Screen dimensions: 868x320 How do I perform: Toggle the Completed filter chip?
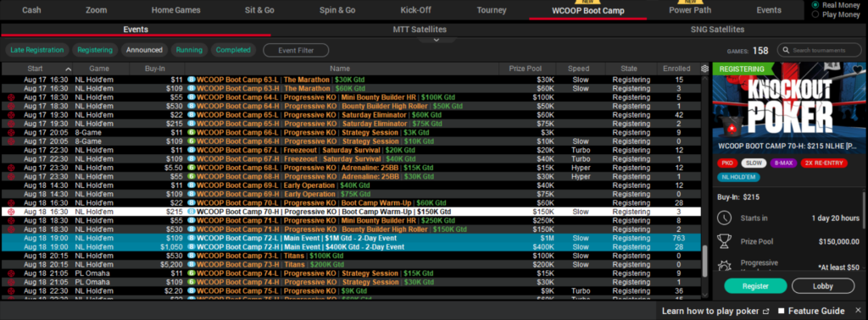click(233, 50)
